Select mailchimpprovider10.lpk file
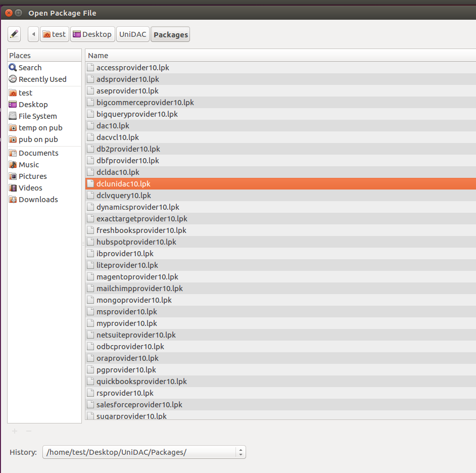 coord(281,289)
